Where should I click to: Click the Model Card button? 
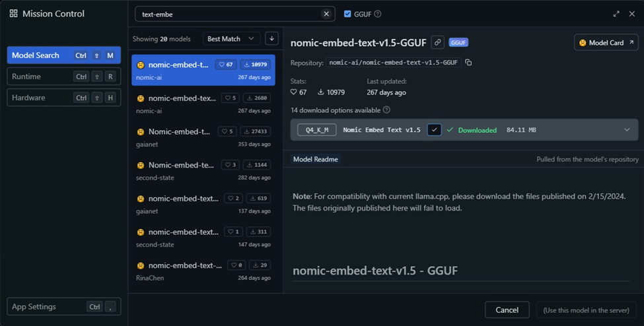pos(606,43)
